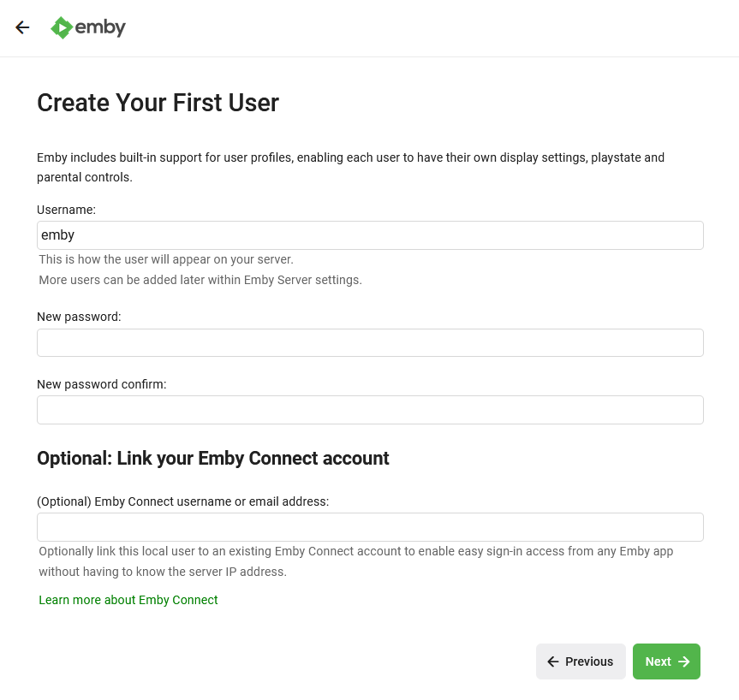Focus the Username field containing emby
The image size is (739, 700).
click(370, 235)
